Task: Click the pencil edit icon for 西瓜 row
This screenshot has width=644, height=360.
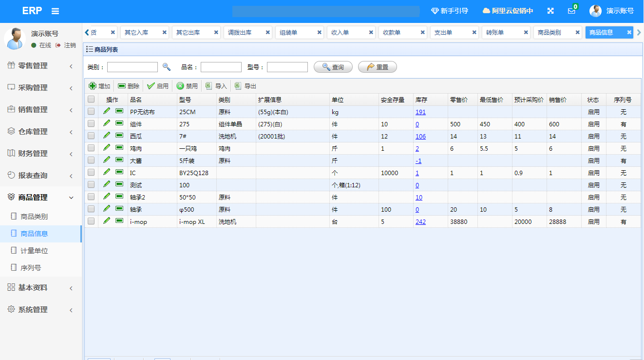Action: [x=107, y=136]
